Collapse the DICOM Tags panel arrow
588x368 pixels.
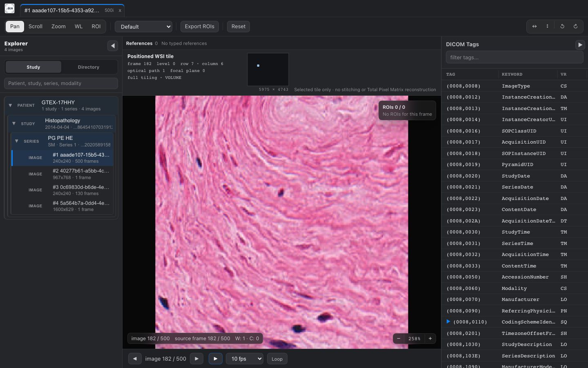[580, 45]
